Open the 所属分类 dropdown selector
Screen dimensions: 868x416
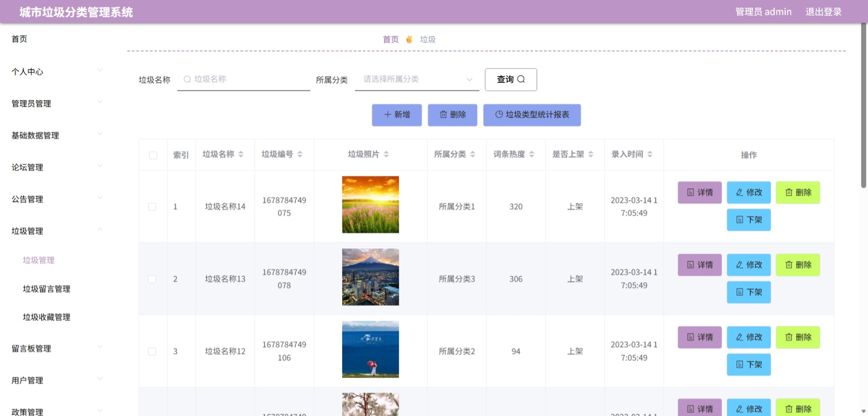pos(417,79)
